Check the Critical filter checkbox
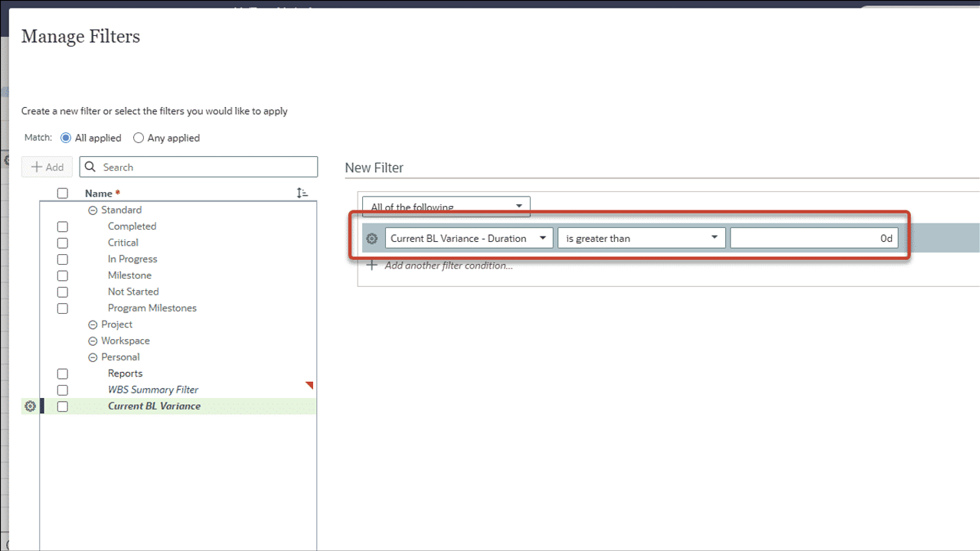The width and height of the screenshot is (980, 551). tap(63, 243)
